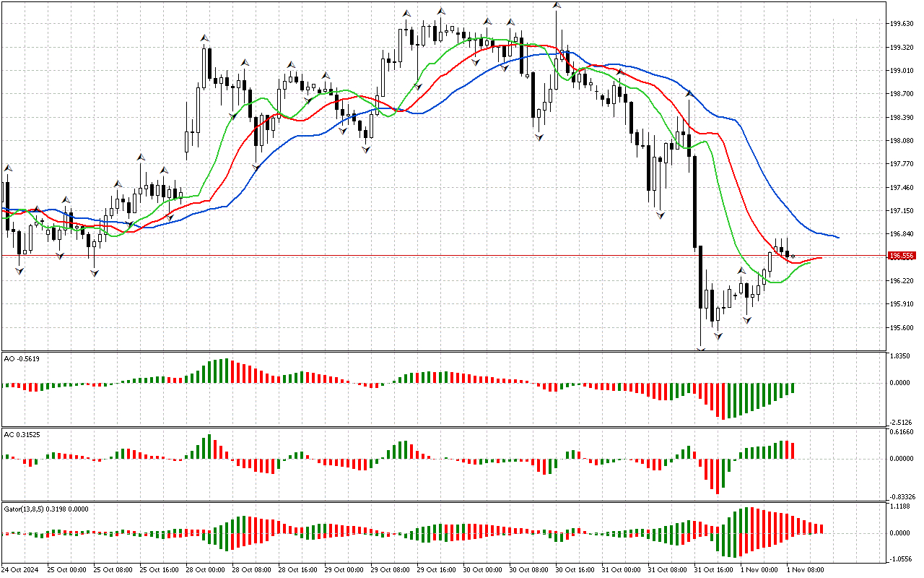Click the 198.700 price scale label
Viewport: 924px width, 578px height.
pyautogui.click(x=902, y=94)
